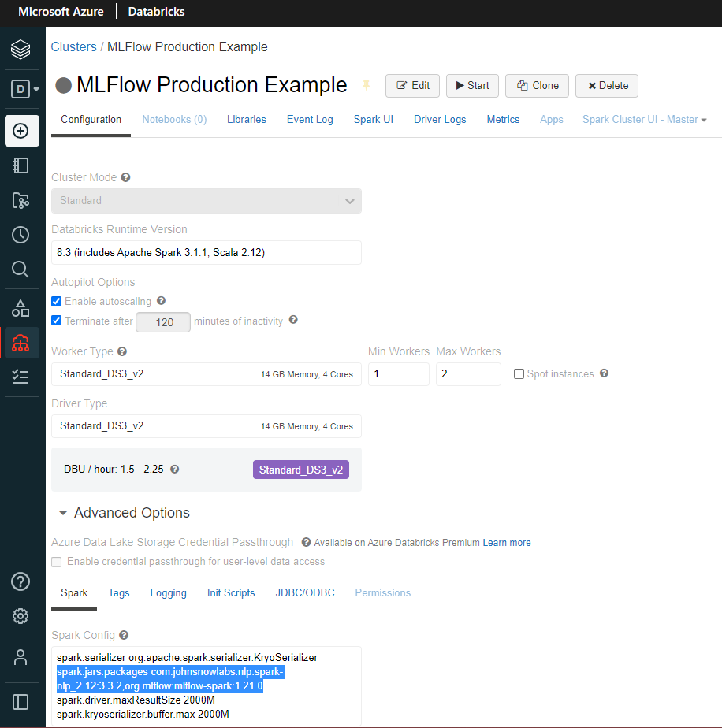Uncheck the Terminate after inactivity option
The width and height of the screenshot is (722, 728).
(x=56, y=321)
